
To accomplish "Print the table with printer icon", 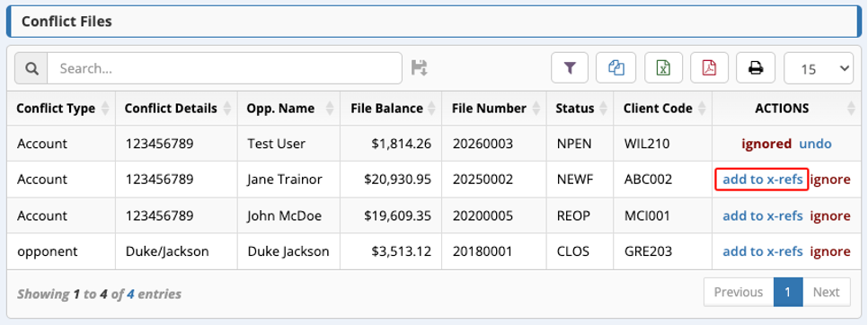I will (756, 68).
